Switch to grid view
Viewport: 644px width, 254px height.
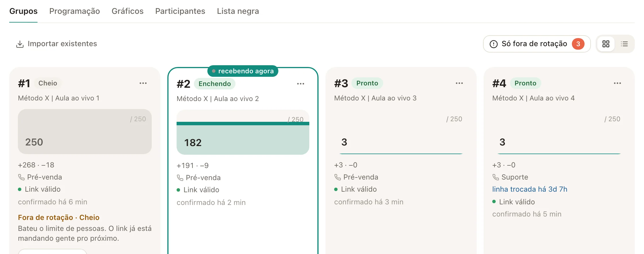(x=606, y=44)
